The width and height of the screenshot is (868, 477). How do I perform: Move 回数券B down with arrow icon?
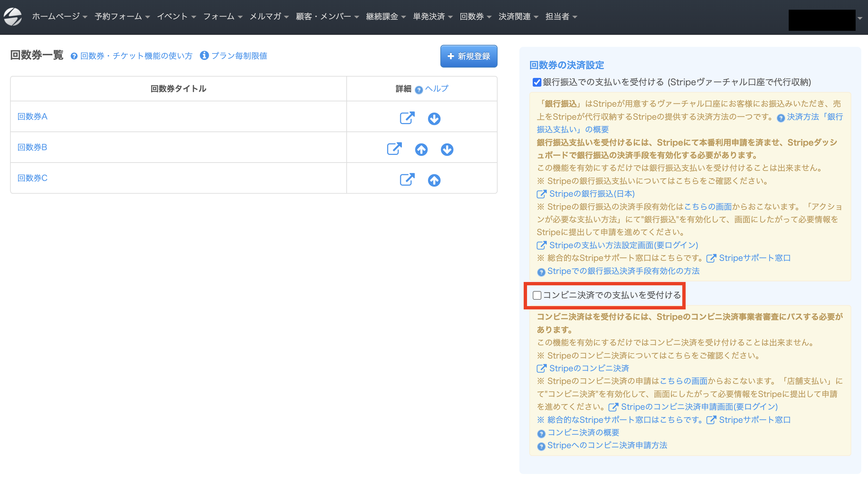coord(447,150)
